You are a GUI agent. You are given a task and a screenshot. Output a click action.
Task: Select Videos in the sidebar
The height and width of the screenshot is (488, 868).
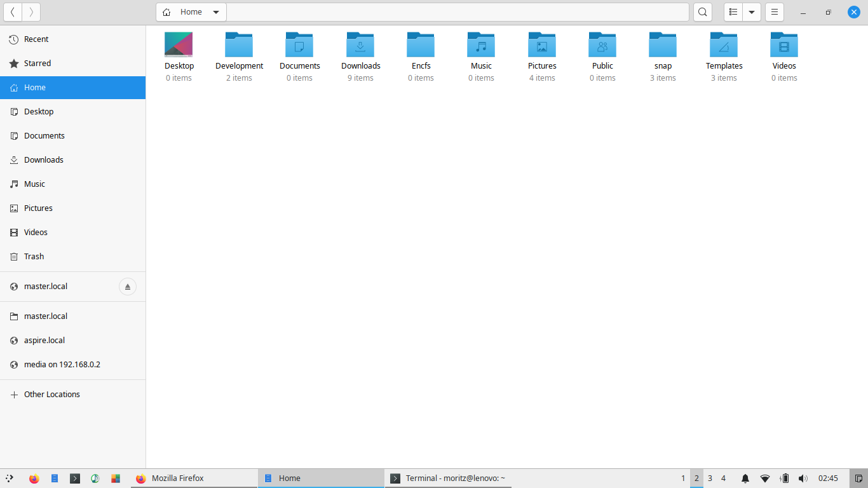72,233
